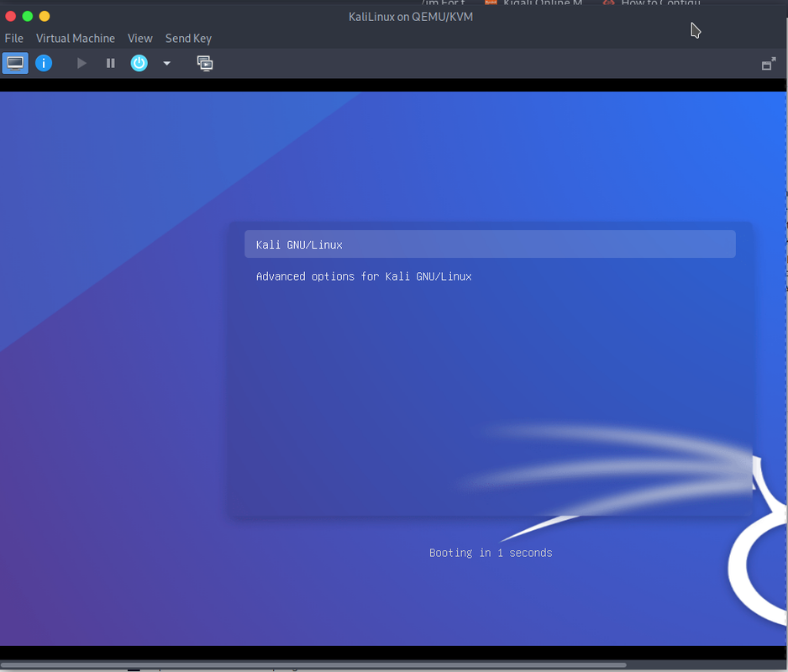Click the horizontal scrollbar at bottom
Image resolution: width=788 pixels, height=672 pixels.
[313, 665]
